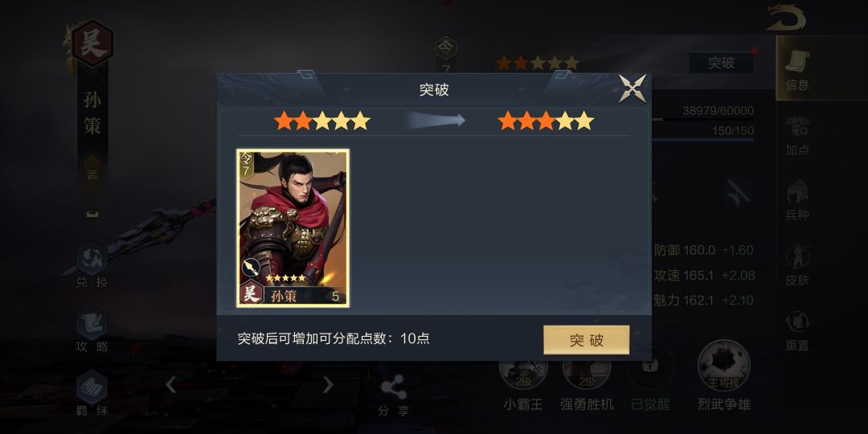Select the 小霸王 skill icon
The height and width of the screenshot is (434, 868).
click(523, 385)
